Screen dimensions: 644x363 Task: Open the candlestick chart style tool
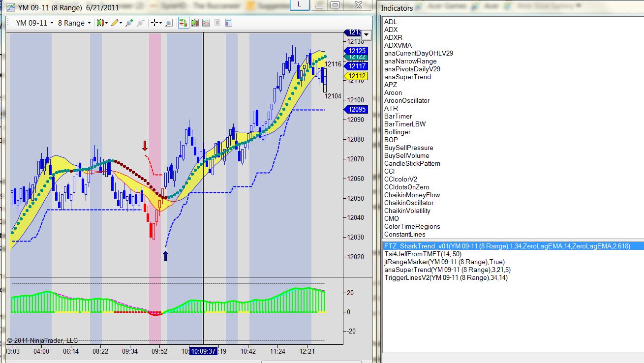[101, 23]
